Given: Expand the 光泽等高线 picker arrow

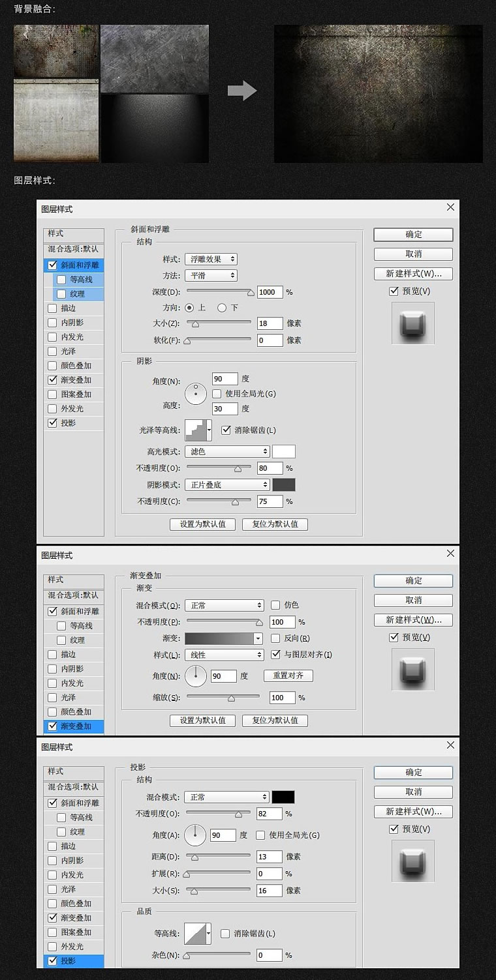Looking at the screenshot, I should [209, 430].
